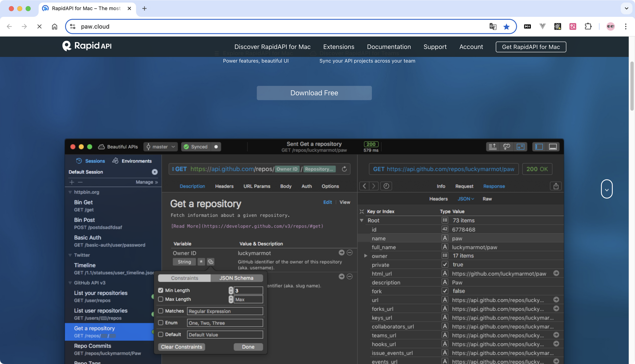The image size is (635, 364).
Task: Click the Download Free button
Action: tap(314, 93)
